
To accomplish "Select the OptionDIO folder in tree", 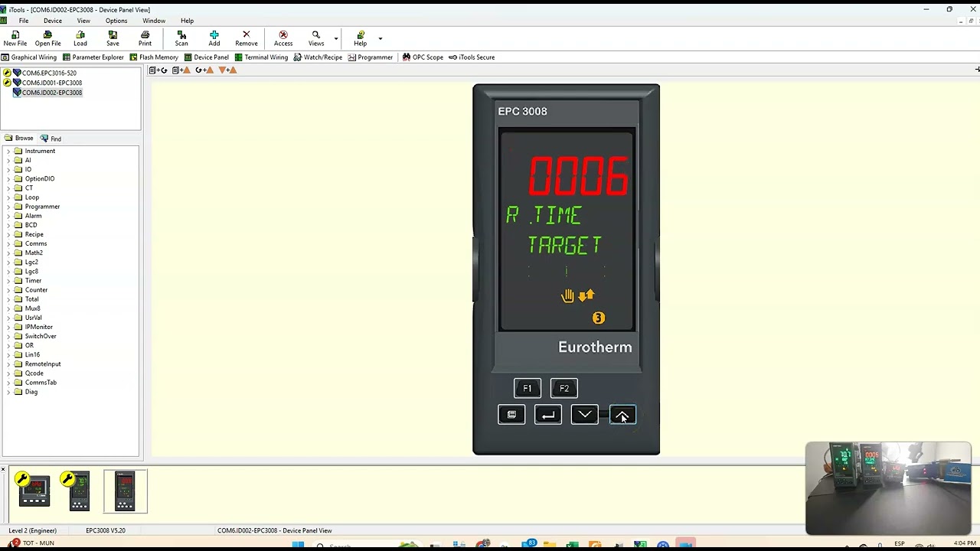I will [x=40, y=179].
